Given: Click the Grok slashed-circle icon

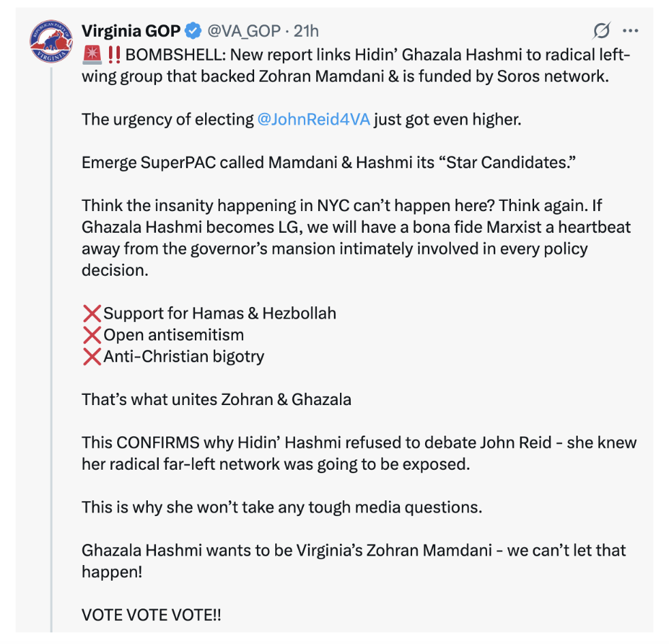Looking at the screenshot, I should tap(602, 31).
